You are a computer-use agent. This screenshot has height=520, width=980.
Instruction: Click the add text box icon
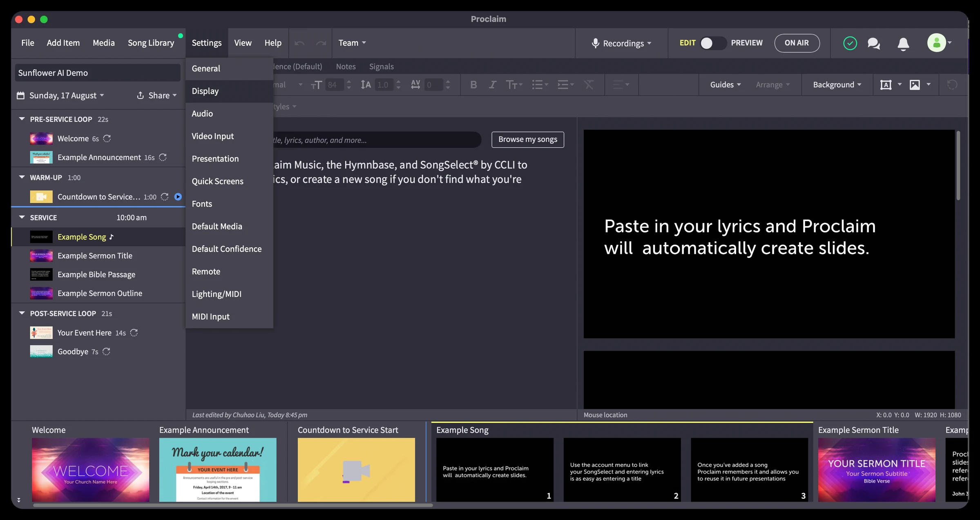point(885,84)
